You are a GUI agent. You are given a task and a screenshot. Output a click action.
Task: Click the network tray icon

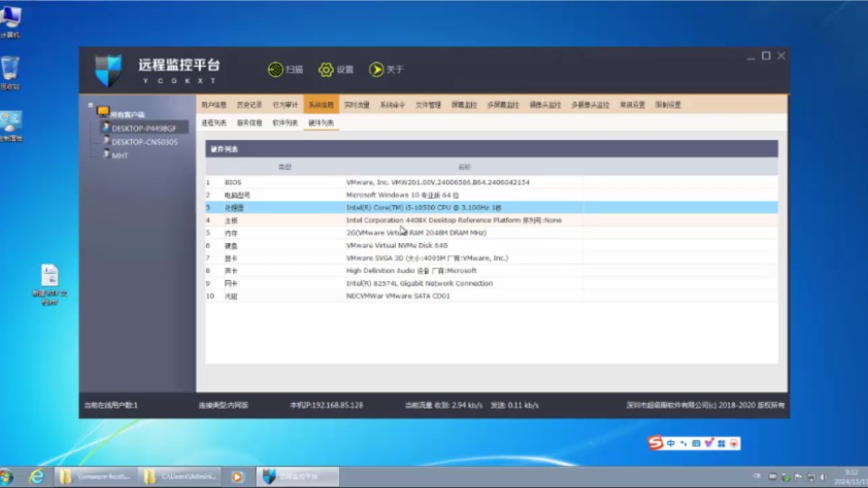point(811,477)
